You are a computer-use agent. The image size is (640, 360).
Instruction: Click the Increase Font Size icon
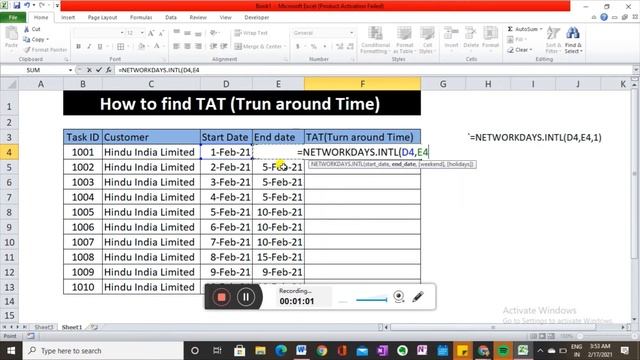pyautogui.click(x=151, y=33)
